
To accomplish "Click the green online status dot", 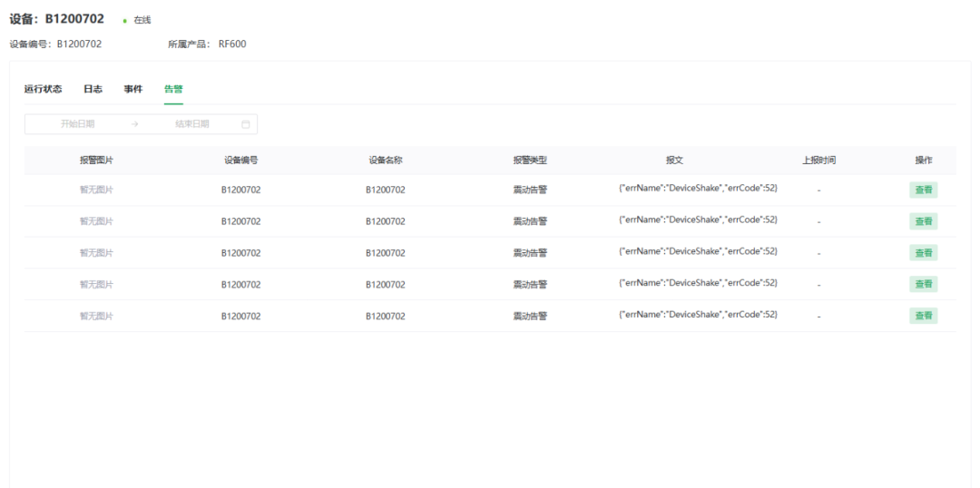I will pos(124,21).
